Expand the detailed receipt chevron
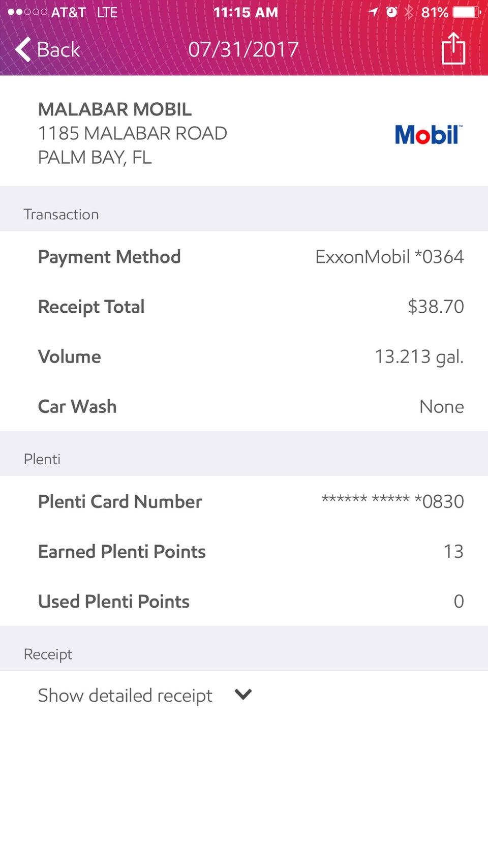Screen dimensions: 488x868 tap(243, 695)
